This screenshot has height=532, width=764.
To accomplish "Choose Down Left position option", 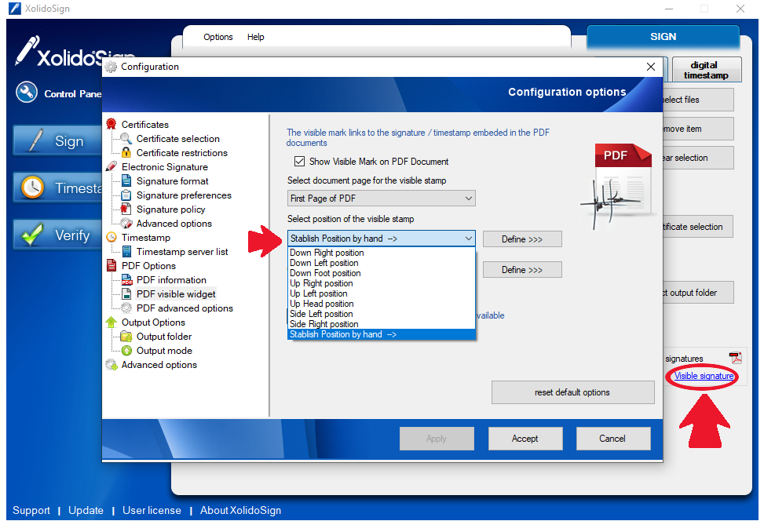I will coord(382,263).
